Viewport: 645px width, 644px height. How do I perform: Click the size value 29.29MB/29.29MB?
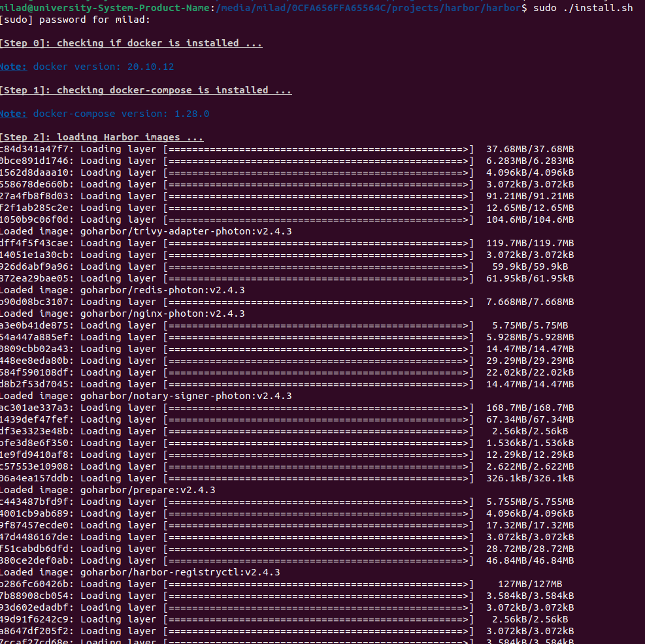[x=530, y=361]
